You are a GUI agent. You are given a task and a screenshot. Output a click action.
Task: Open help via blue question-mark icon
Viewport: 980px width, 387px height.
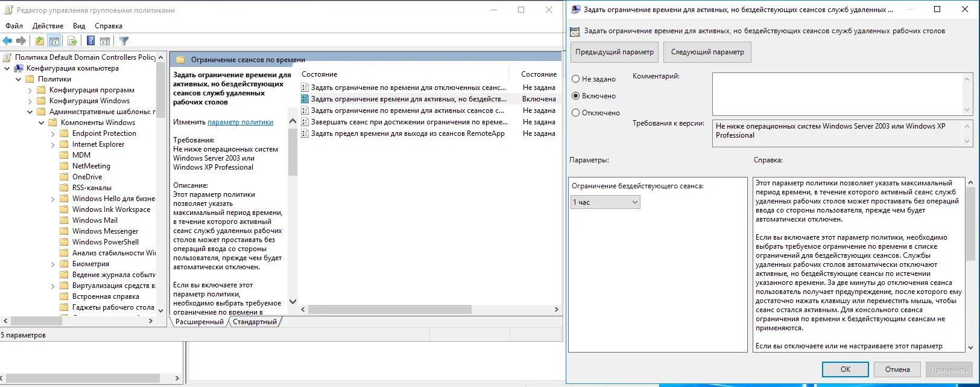pos(90,41)
